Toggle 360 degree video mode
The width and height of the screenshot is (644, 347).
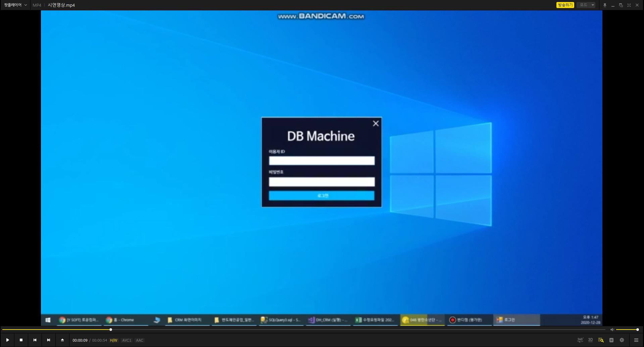coord(580,340)
